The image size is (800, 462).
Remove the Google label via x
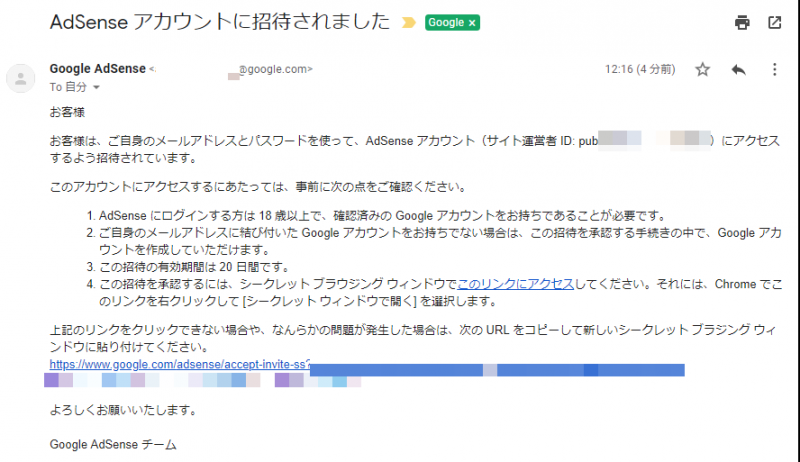coord(472,23)
